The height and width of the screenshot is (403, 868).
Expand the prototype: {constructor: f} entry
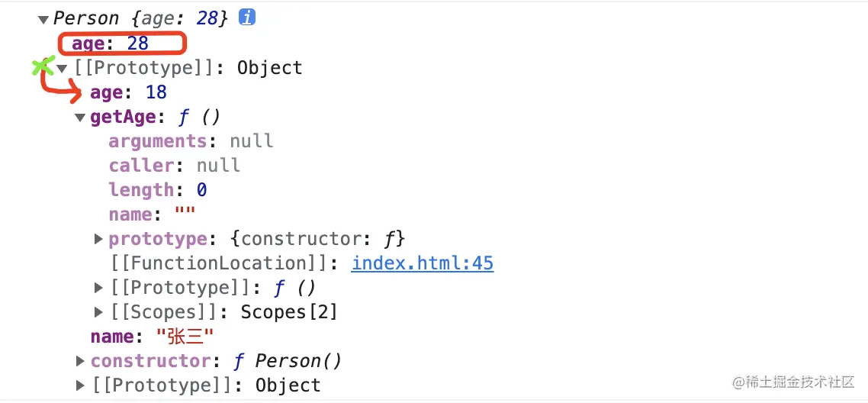tap(98, 239)
